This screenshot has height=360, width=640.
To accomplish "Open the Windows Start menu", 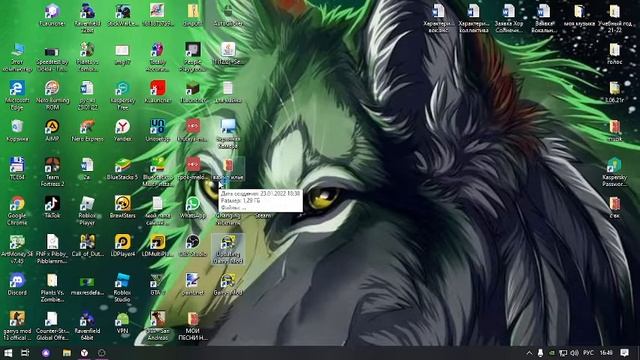I will 7,353.
